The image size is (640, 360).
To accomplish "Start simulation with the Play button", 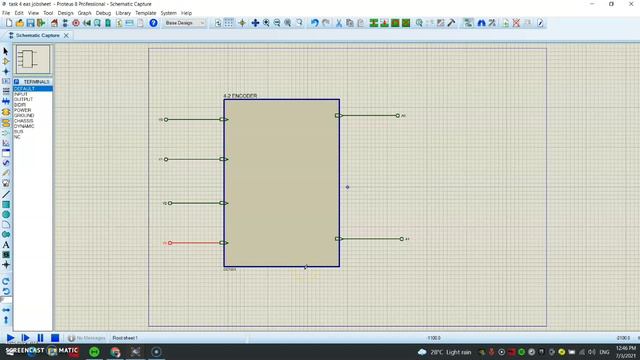I will [x=11, y=338].
